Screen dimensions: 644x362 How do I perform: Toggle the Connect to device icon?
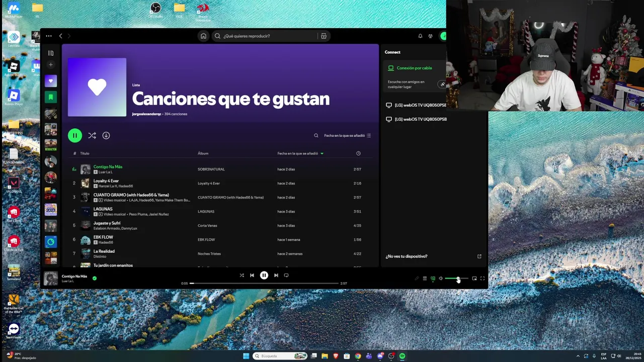point(433,279)
